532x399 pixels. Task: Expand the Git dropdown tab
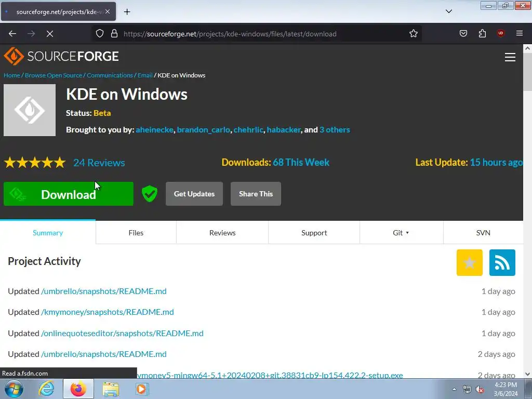pyautogui.click(x=401, y=232)
